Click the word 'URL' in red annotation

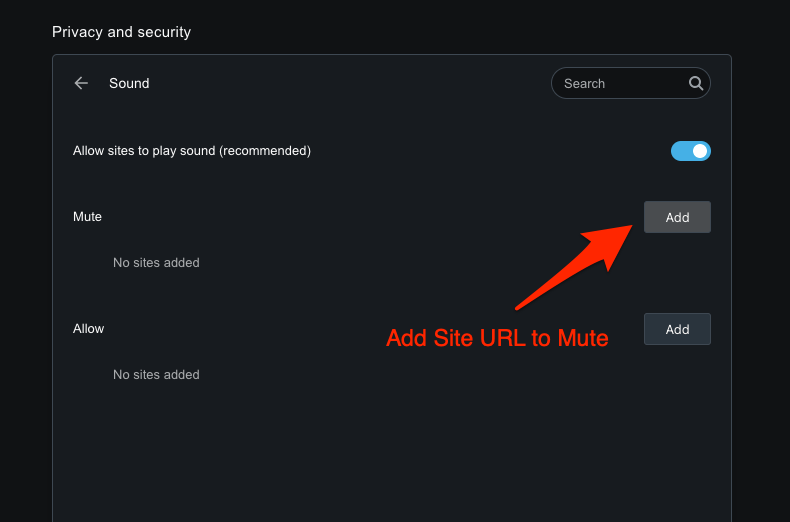pyautogui.click(x=503, y=338)
